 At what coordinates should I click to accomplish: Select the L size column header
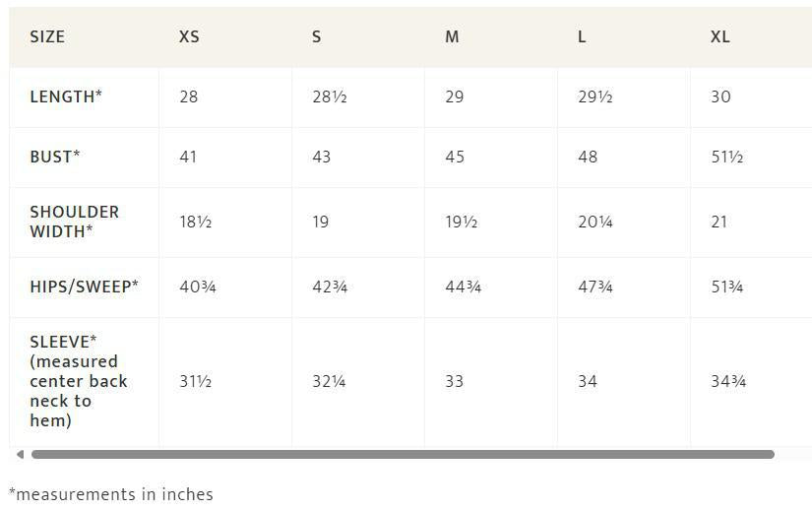pos(582,36)
